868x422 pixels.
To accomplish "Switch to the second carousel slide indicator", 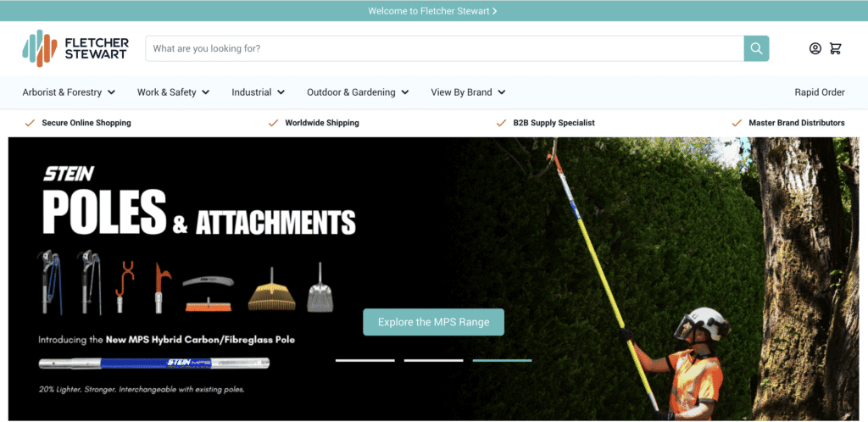I will [x=433, y=360].
